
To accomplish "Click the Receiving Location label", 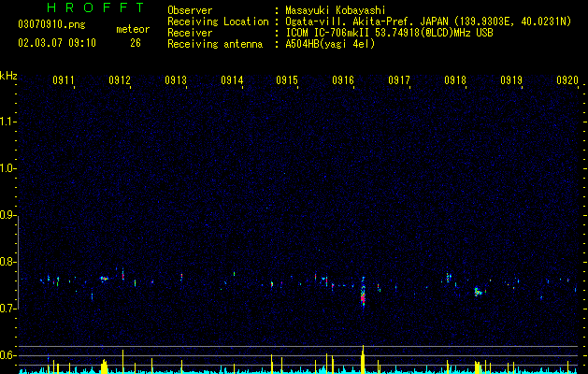I will [218, 22].
